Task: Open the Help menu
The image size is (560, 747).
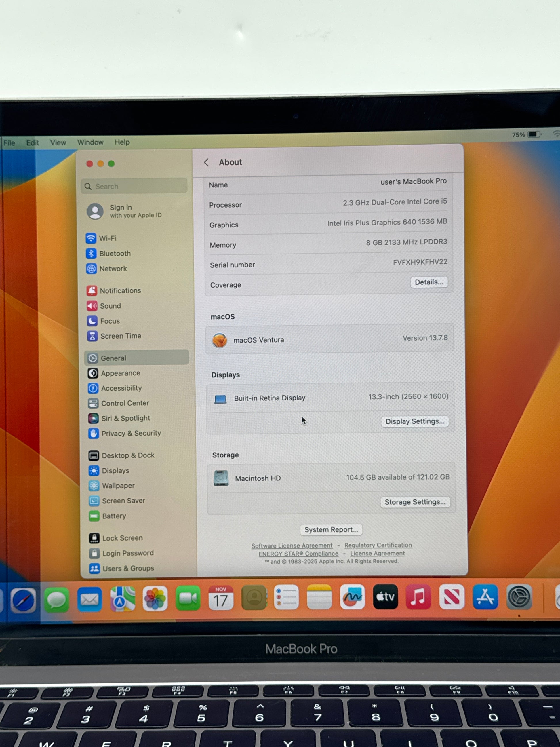Action: (x=122, y=142)
